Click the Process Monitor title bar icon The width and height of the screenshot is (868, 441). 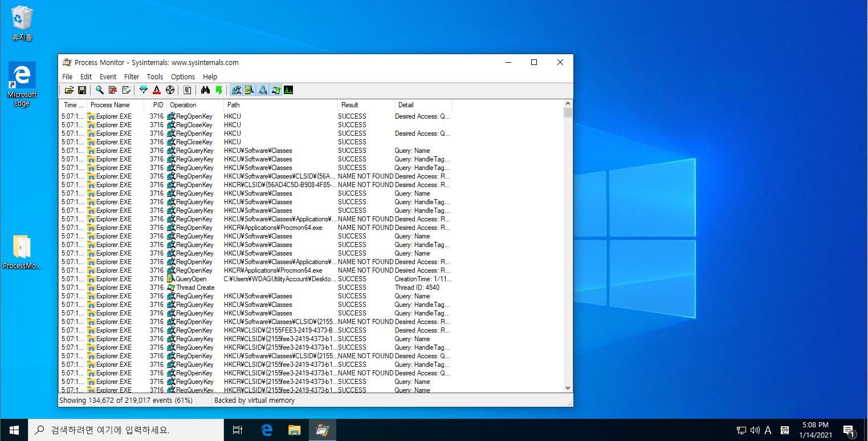click(x=67, y=63)
